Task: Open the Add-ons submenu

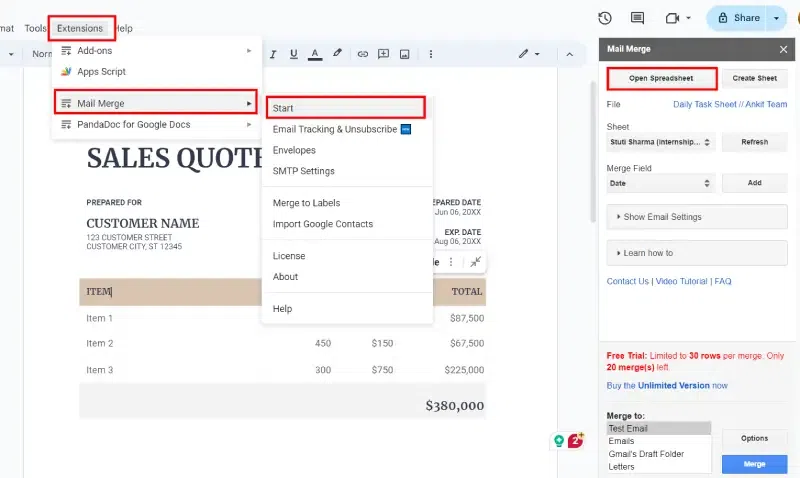Action: (156, 51)
